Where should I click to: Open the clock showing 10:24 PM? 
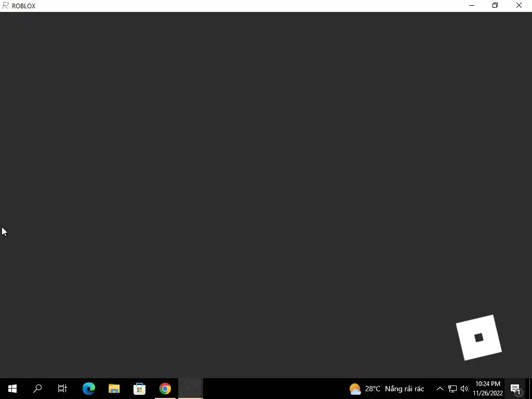click(488, 389)
